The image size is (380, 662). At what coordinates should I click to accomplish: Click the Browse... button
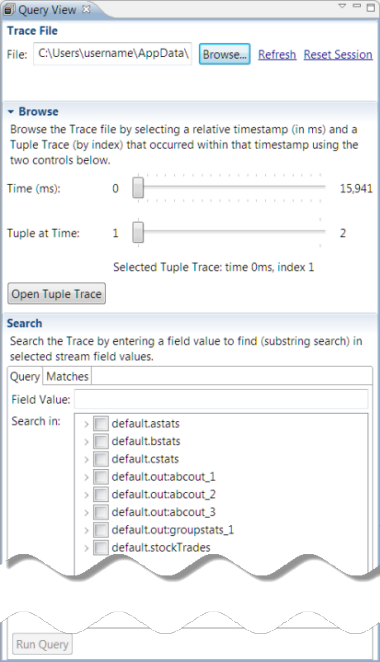[225, 54]
